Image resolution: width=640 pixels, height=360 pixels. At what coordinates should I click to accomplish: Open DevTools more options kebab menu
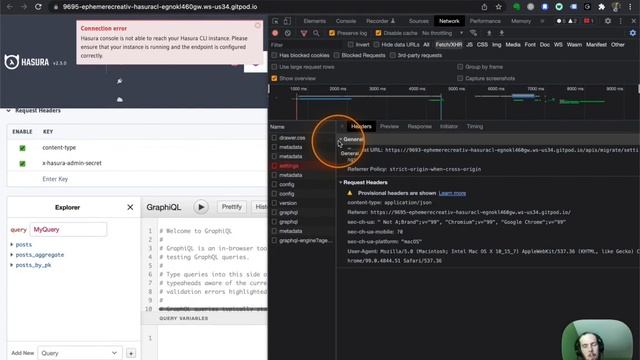(621, 21)
